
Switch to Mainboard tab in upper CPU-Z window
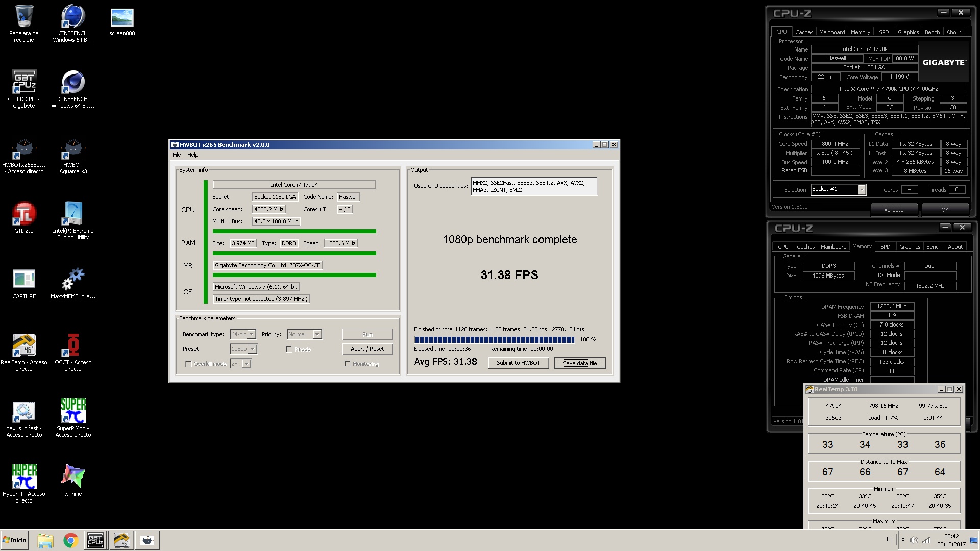pos(832,32)
